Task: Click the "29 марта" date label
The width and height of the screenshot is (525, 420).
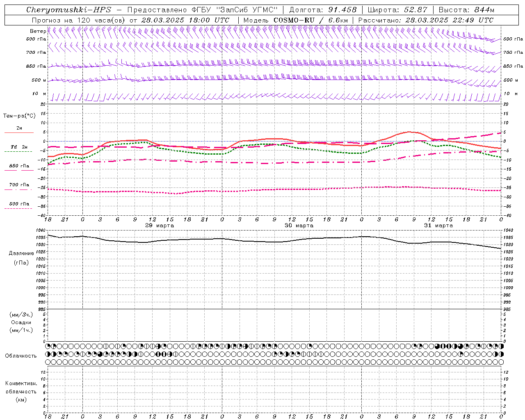Action: pos(160,226)
